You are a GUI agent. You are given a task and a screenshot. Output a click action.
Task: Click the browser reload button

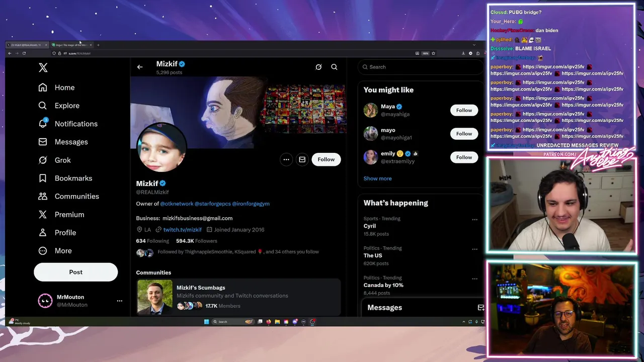pyautogui.click(x=24, y=53)
